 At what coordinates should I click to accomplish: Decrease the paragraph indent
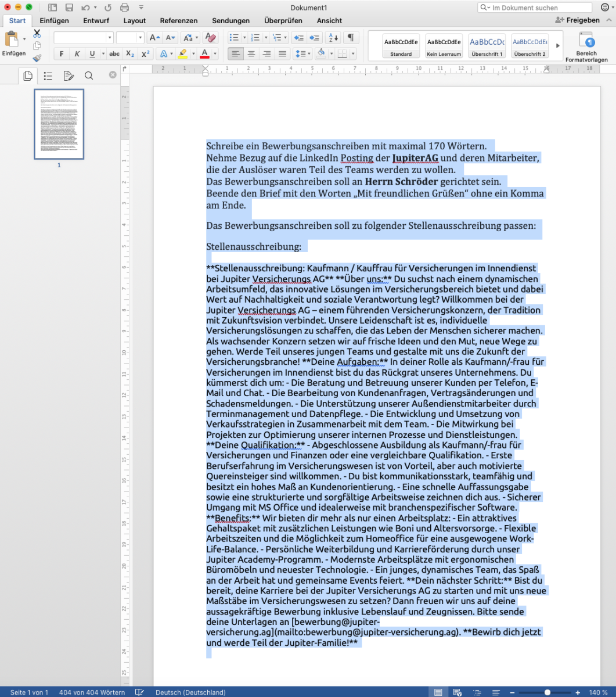tap(299, 38)
